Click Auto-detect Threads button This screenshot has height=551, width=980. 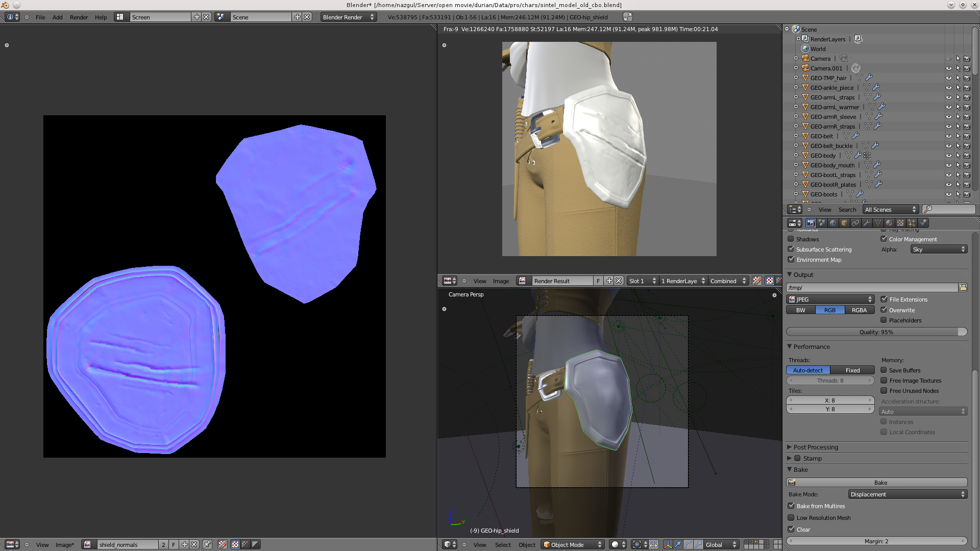[x=807, y=369]
